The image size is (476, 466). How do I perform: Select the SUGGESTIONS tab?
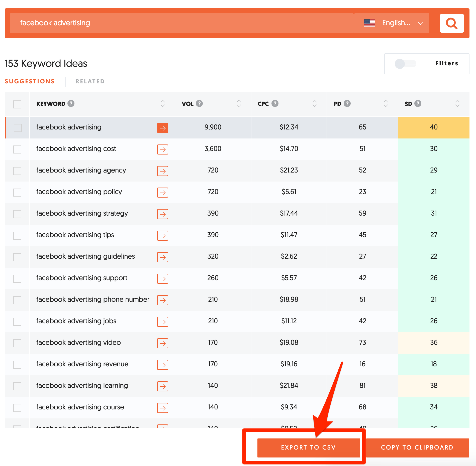tap(30, 81)
